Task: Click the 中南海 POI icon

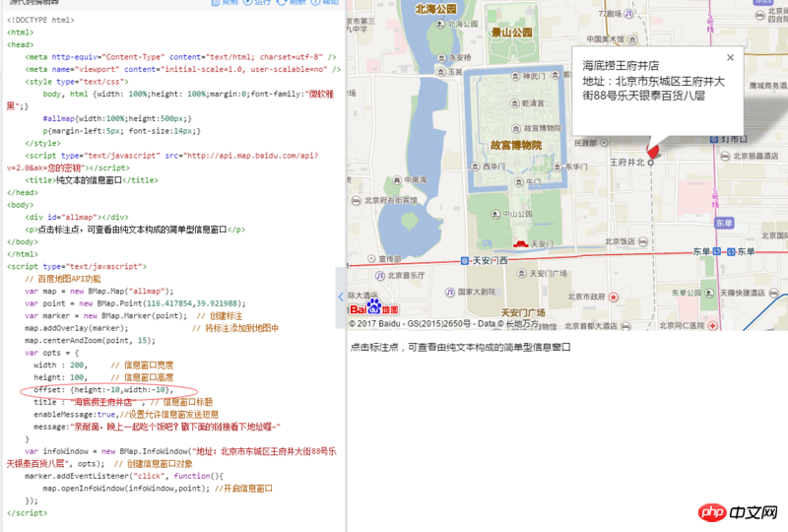Action: click(397, 179)
